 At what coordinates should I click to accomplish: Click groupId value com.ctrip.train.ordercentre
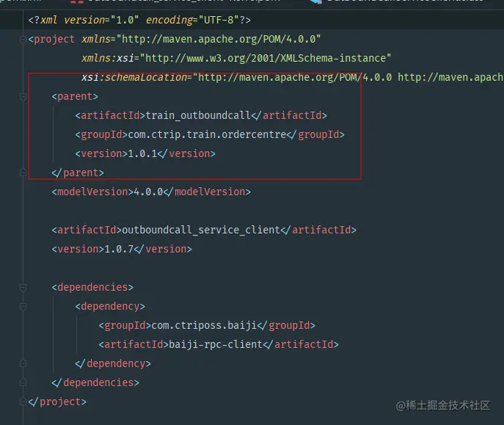click(207, 134)
